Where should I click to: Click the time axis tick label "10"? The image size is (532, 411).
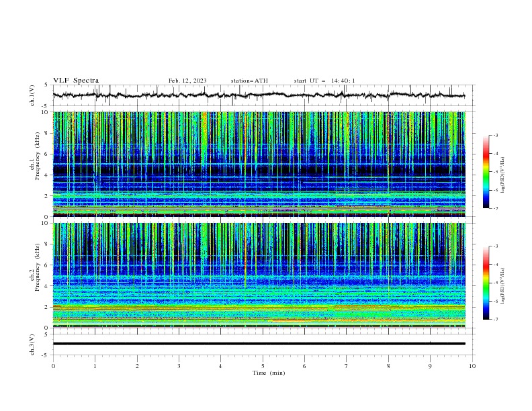[472, 366]
